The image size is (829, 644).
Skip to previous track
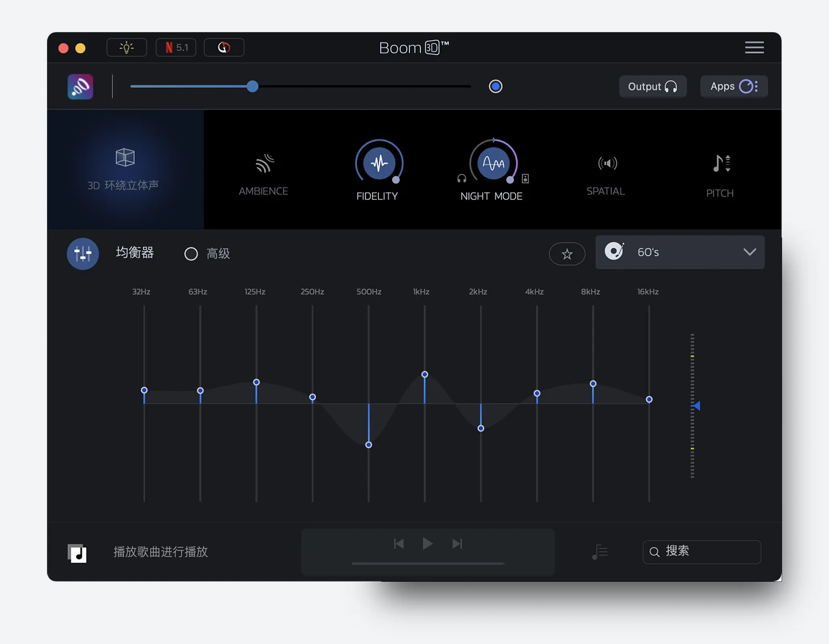point(398,544)
